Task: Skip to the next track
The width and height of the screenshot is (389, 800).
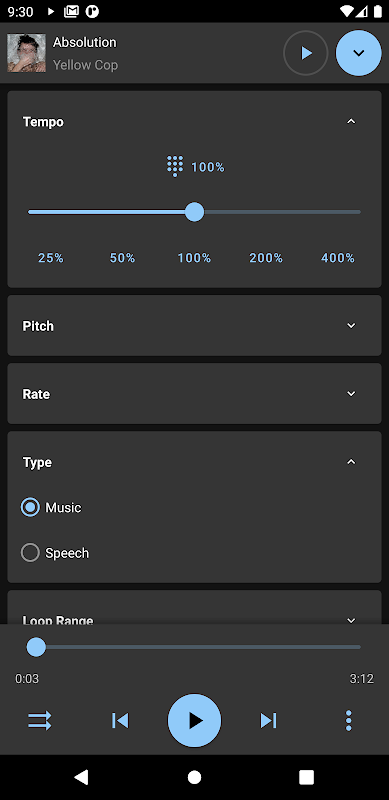Action: 269,720
